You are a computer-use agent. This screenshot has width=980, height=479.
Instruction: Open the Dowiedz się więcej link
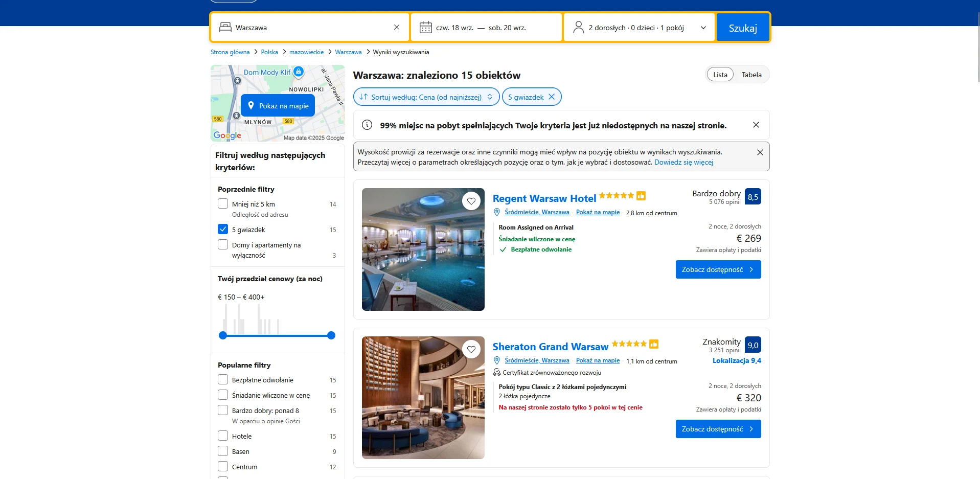click(x=683, y=163)
